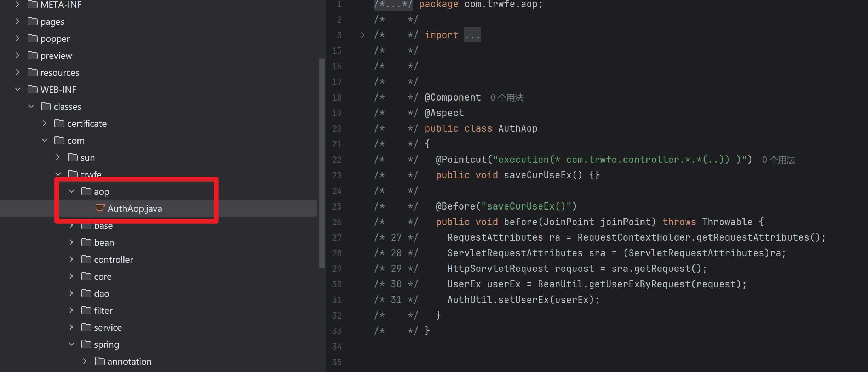Expand the bean folder chevron

click(71, 242)
